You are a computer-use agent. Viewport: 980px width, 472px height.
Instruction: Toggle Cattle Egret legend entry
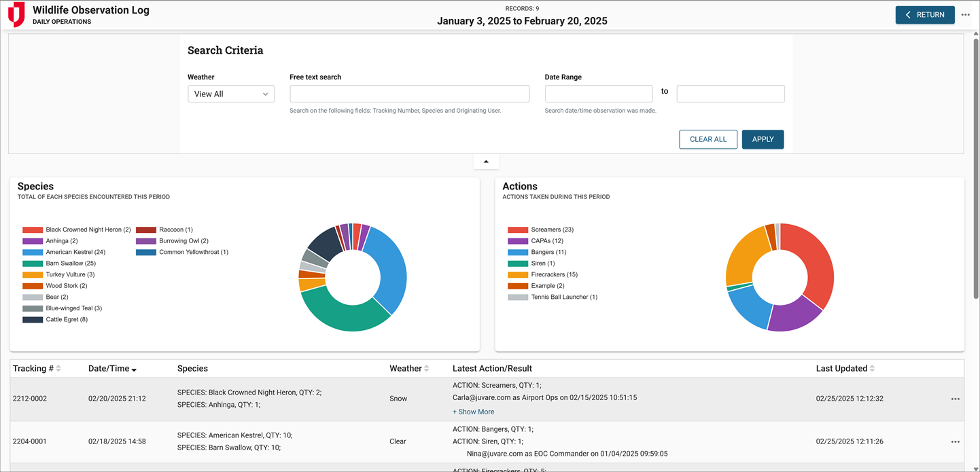[x=66, y=319]
